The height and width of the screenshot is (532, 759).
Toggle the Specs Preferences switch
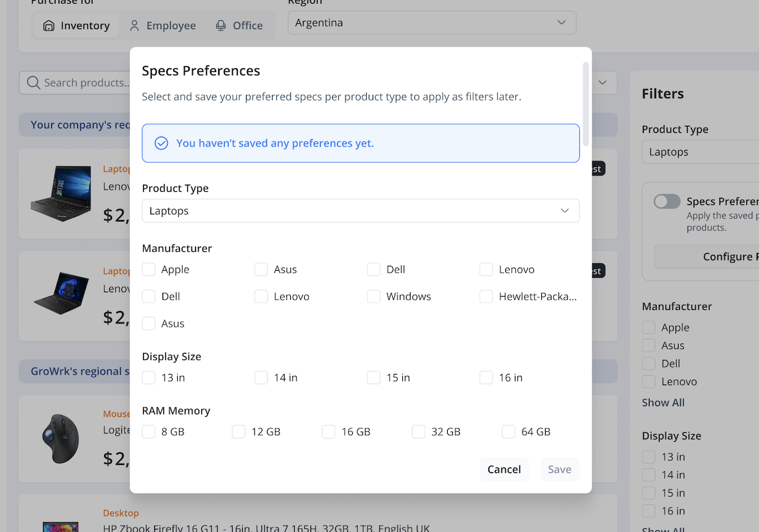[667, 202]
